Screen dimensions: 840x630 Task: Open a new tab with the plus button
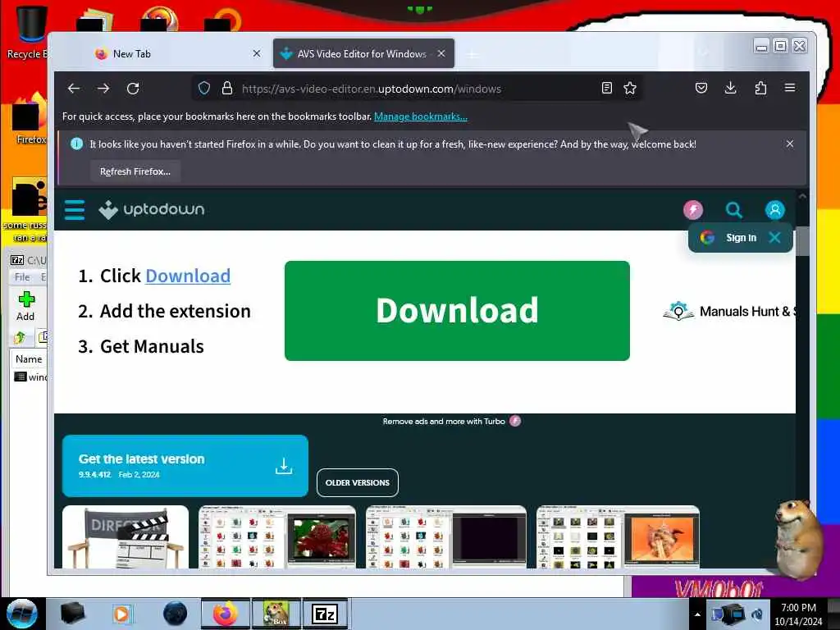pos(472,55)
